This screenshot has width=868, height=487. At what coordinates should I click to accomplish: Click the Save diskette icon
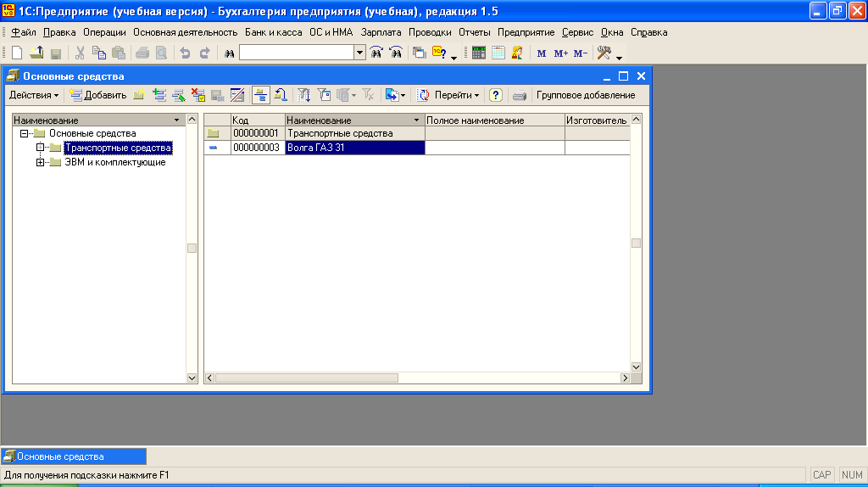[55, 53]
